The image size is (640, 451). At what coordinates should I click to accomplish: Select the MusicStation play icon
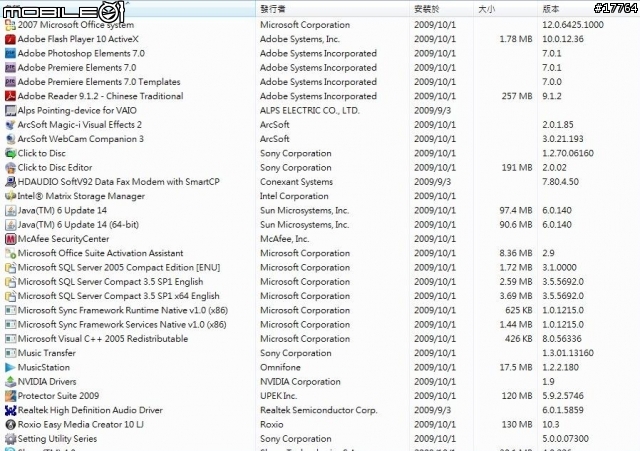click(x=10, y=367)
